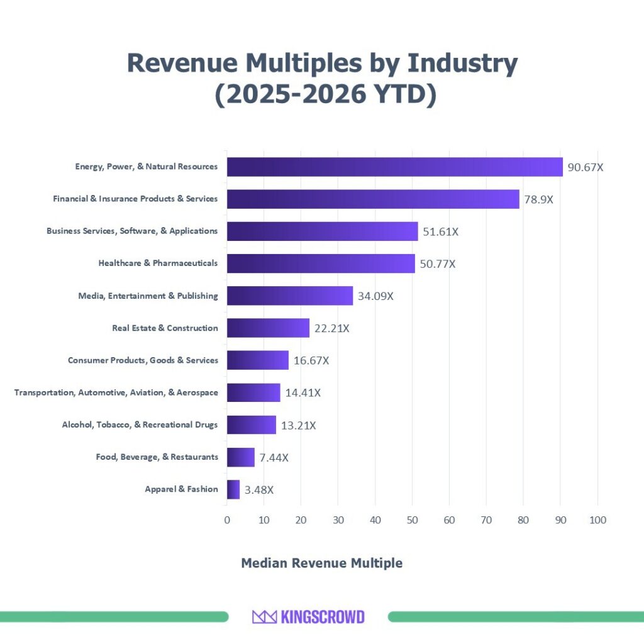Click the 'Food, Beverage, & Restaurants' label

(x=157, y=457)
